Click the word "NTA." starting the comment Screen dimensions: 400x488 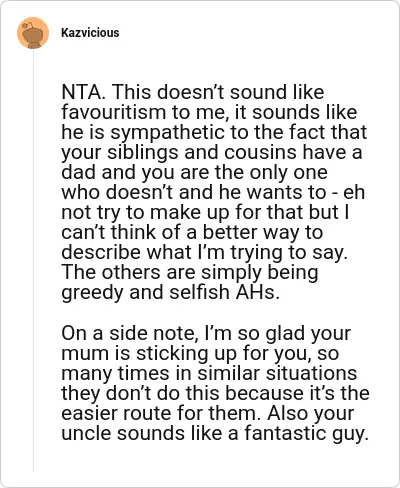[x=84, y=92]
